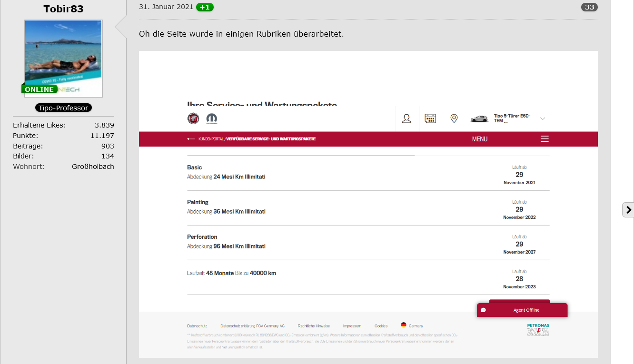Image resolution: width=634 pixels, height=364 pixels.
Task: Click the green +1 like badge
Action: point(205,7)
